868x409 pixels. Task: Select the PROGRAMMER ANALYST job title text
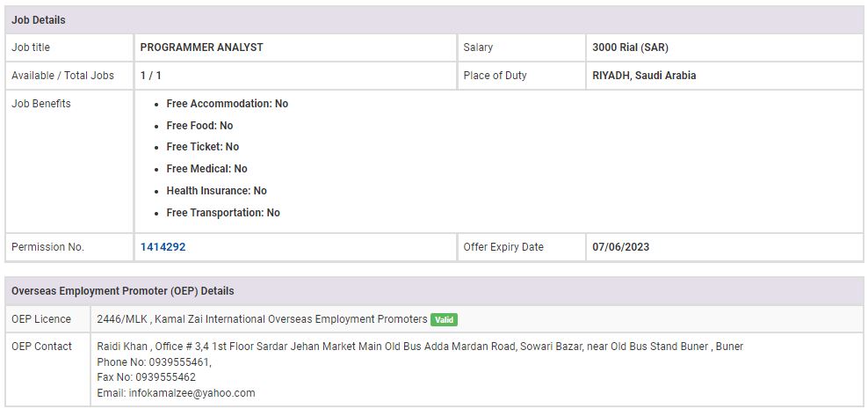(201, 47)
